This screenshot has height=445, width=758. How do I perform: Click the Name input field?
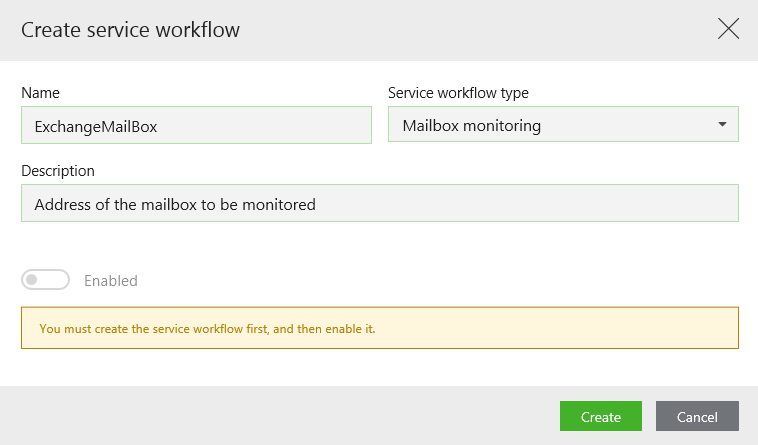[196, 126]
